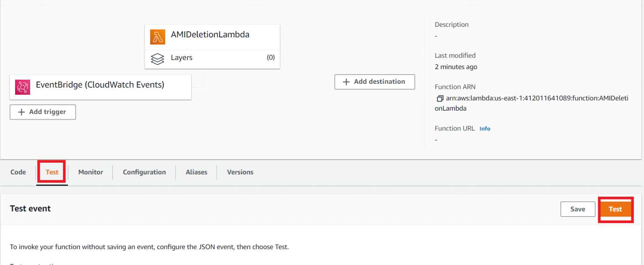Open the Configuration tab
This screenshot has width=644, height=265.
click(x=144, y=172)
